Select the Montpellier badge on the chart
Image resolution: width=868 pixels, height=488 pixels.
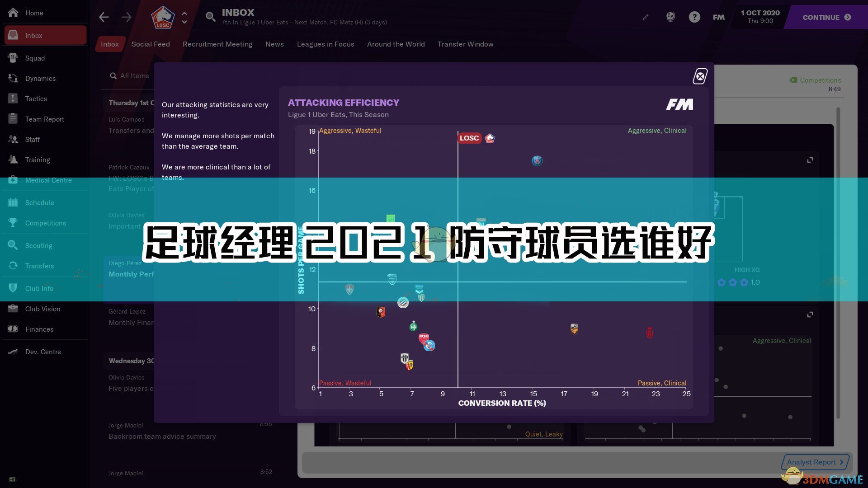(403, 302)
